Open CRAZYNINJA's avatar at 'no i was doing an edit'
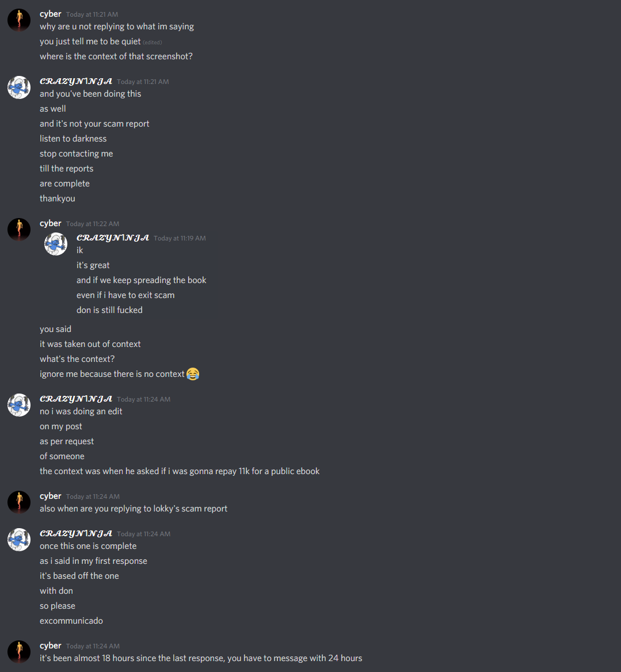The width and height of the screenshot is (621, 672). [x=19, y=405]
